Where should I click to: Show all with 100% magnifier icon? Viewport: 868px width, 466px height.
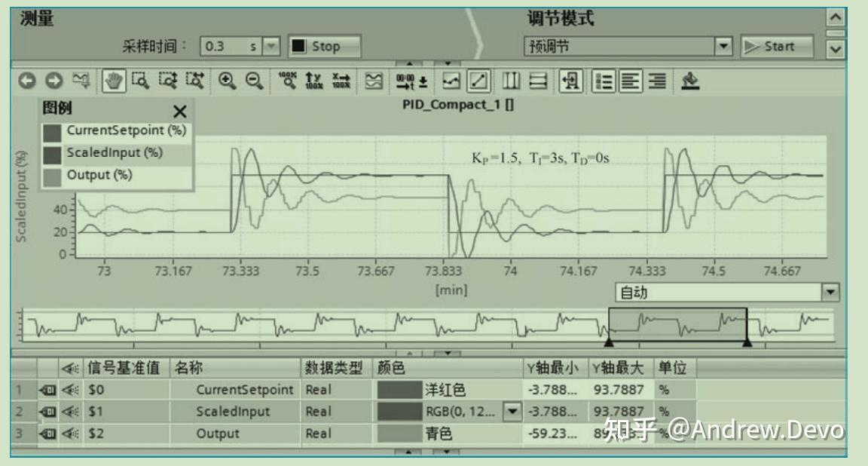[287, 81]
